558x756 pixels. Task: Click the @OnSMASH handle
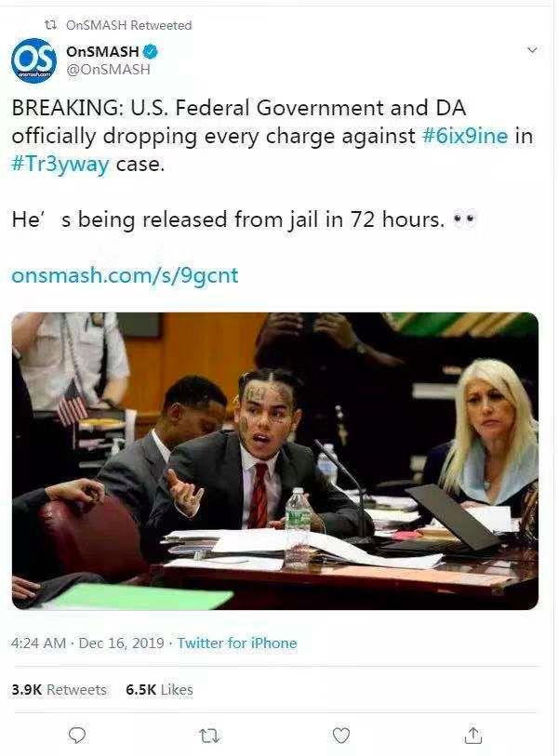coord(108,70)
